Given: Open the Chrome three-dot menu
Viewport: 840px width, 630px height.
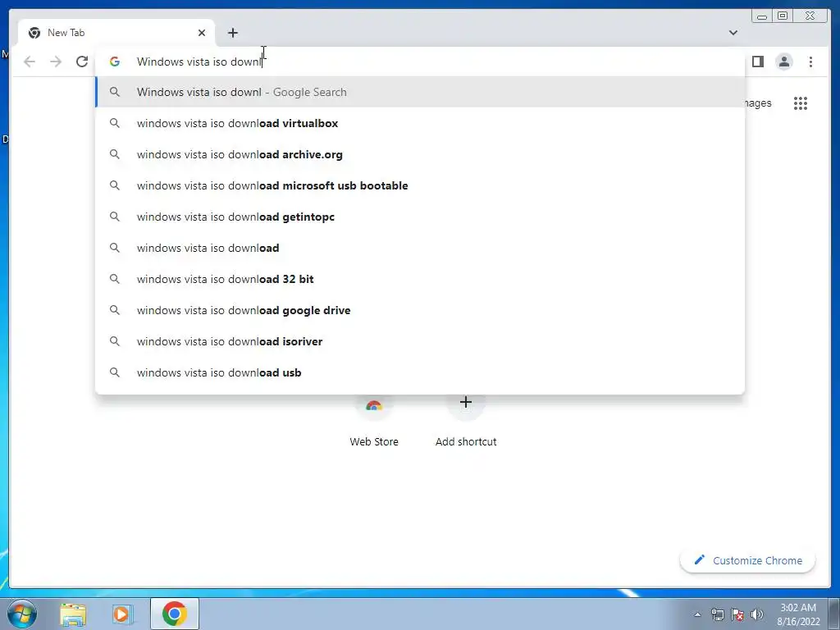Looking at the screenshot, I should click(810, 62).
